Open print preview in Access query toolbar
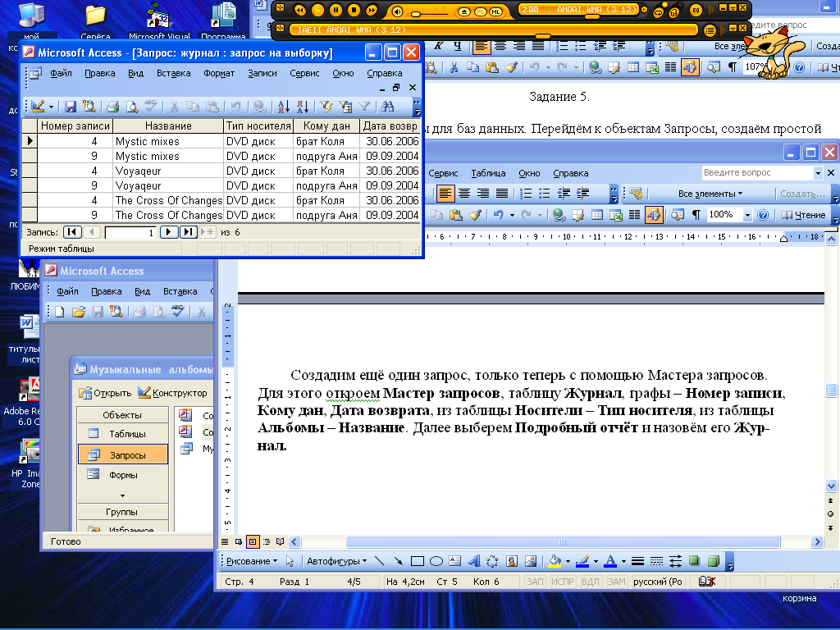This screenshot has width=840, height=630. 132,107
